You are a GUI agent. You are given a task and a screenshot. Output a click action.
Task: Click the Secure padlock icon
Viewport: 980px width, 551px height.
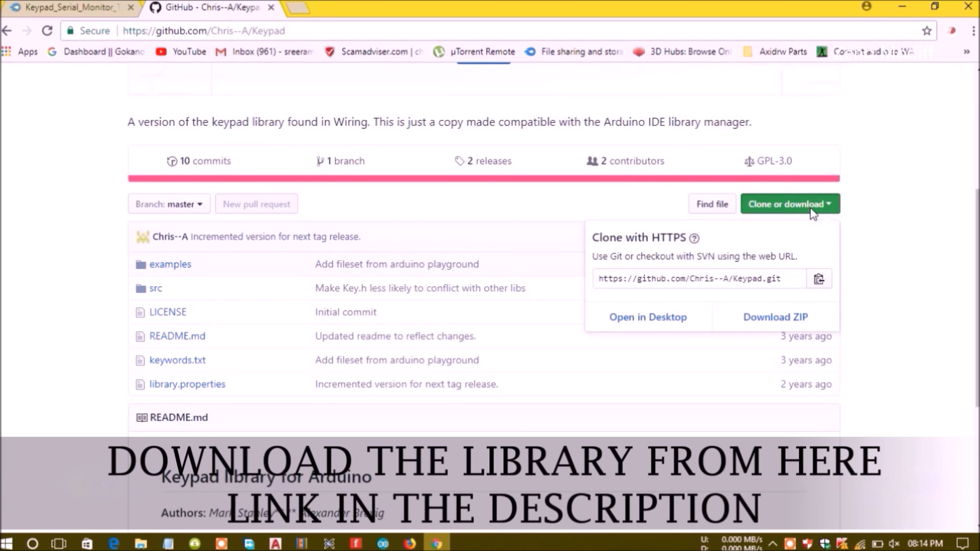[70, 31]
